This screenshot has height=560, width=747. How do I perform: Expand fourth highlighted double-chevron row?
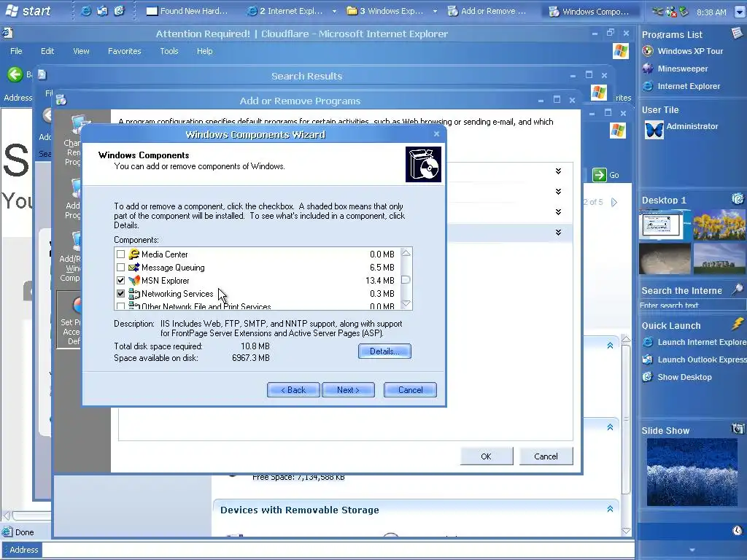(x=558, y=233)
